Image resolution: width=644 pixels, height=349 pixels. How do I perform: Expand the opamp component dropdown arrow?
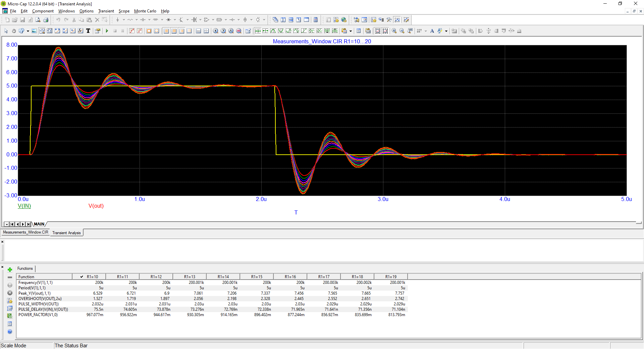tap(213, 20)
